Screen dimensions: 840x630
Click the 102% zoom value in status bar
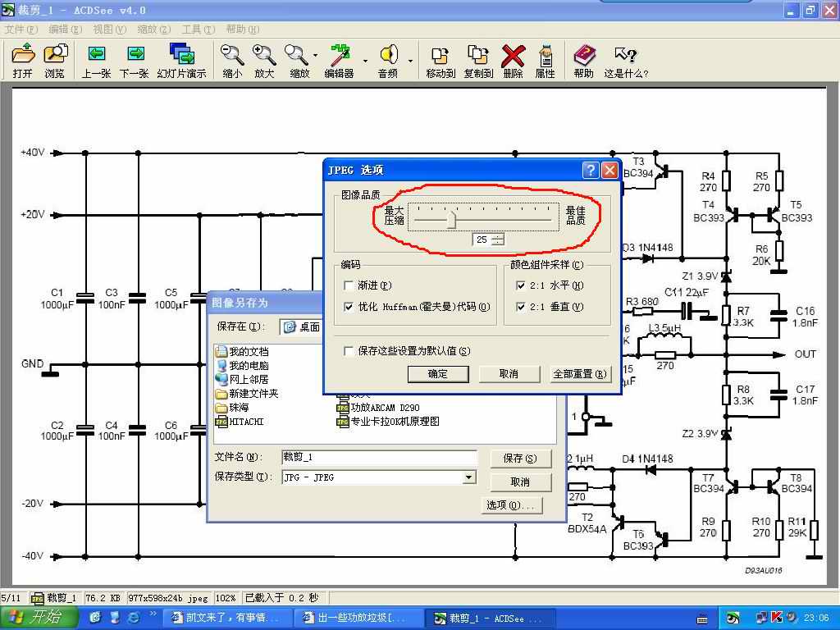226,598
